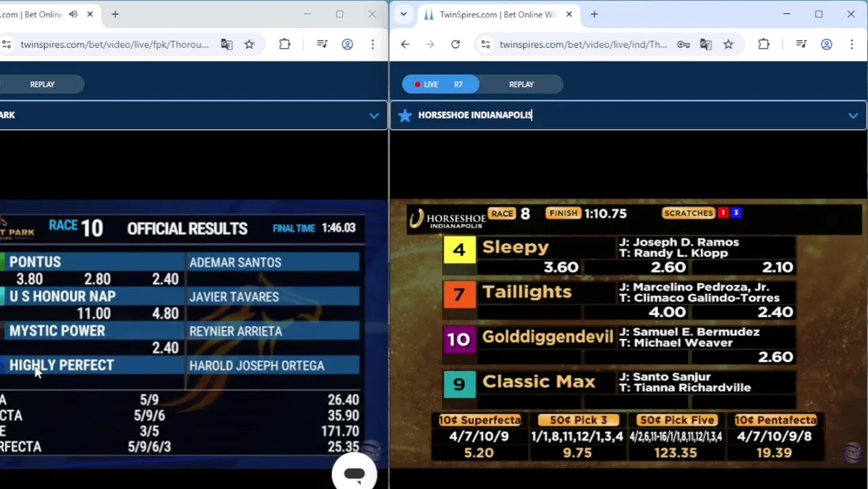The width and height of the screenshot is (868, 489).
Task: Open profile menu in left window
Action: coord(347,44)
